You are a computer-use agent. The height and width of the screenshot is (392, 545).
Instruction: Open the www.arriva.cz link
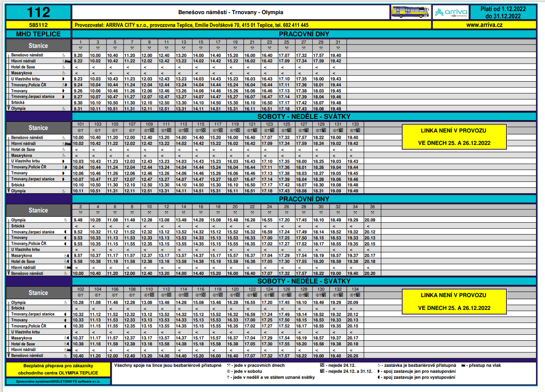pyautogui.click(x=484, y=25)
